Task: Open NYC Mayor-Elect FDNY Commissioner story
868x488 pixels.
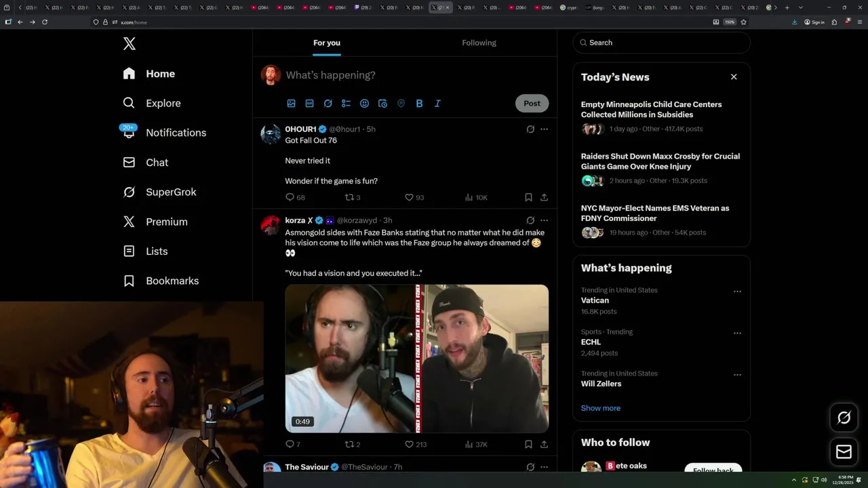Action: [x=661, y=220]
